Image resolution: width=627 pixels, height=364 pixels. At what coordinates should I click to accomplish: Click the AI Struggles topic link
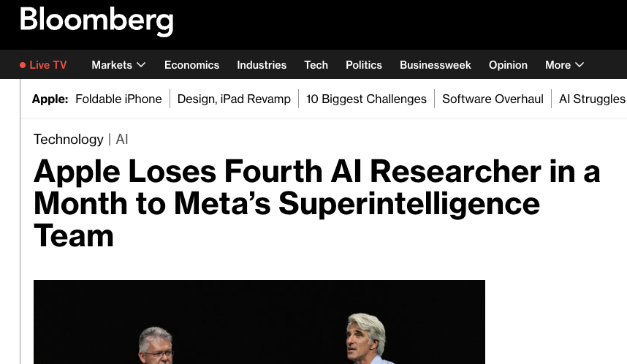[592, 99]
